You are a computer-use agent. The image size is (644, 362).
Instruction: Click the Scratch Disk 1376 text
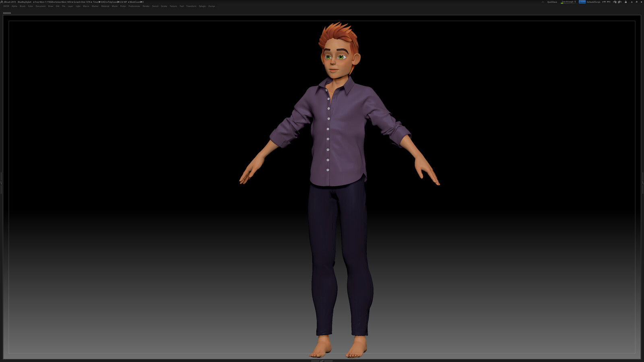(82, 2)
